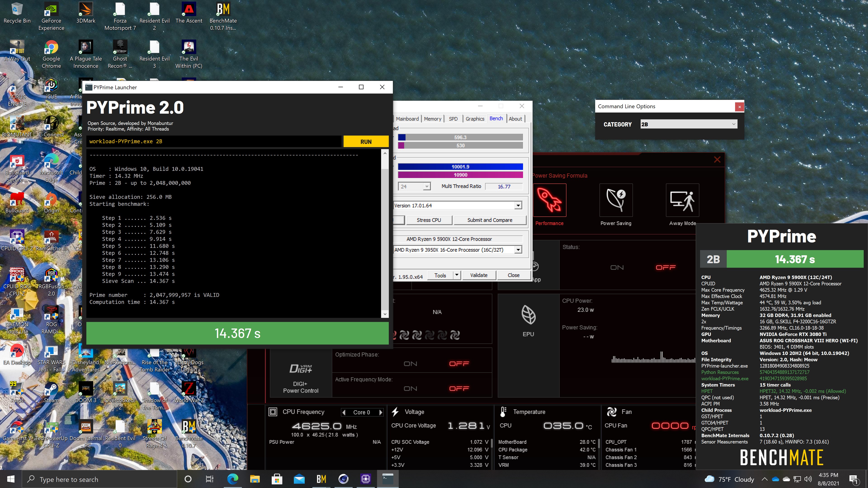Switch to CPU-Z Bench tab
868x488 pixels.
coord(496,119)
